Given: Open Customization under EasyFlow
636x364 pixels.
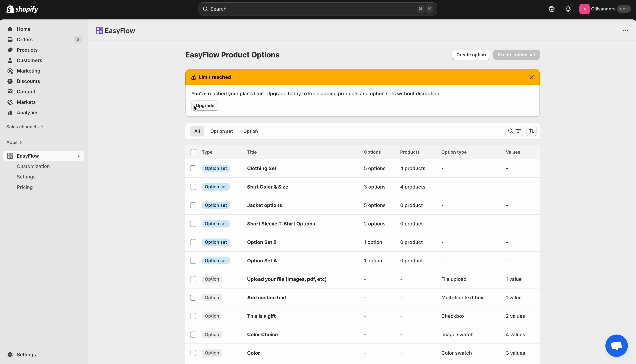Looking at the screenshot, I should pos(33,167).
